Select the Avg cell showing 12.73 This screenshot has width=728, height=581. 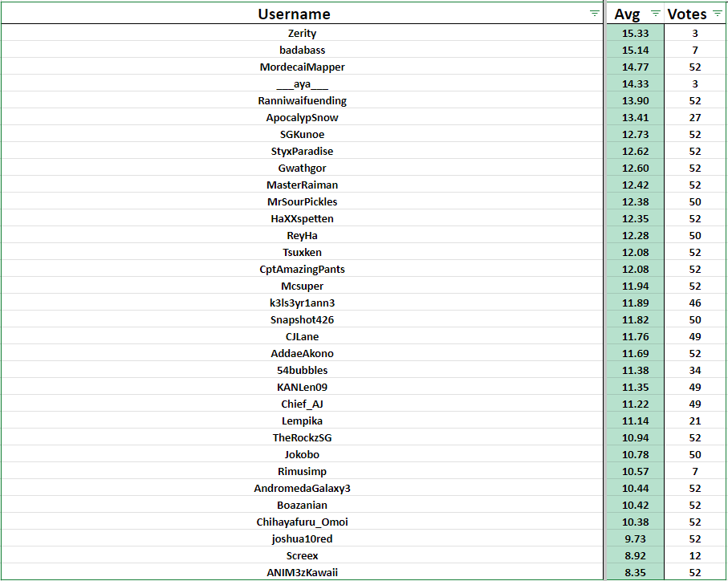coord(634,135)
